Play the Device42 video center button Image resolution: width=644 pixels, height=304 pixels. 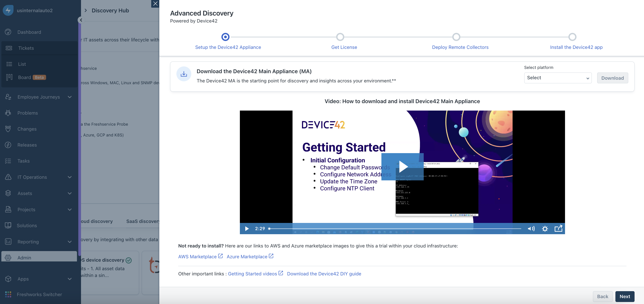[403, 167]
